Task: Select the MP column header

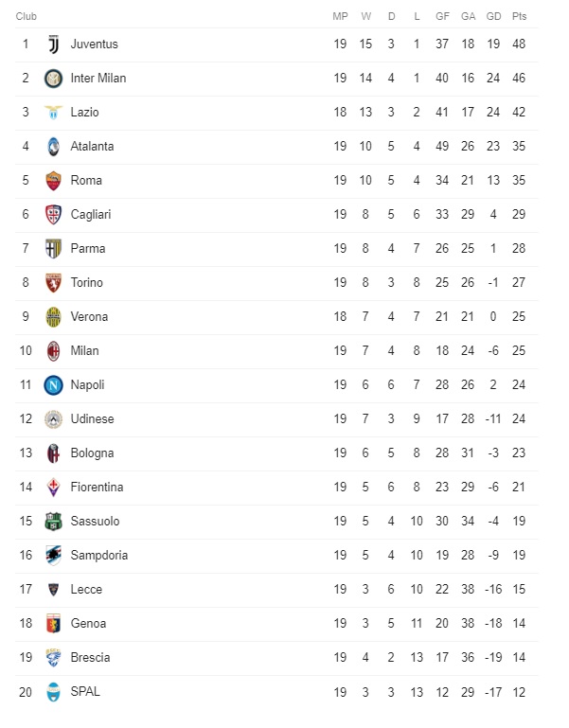Action: (x=340, y=16)
